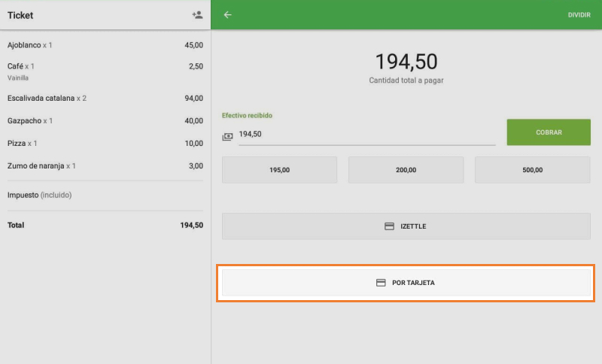Click the Impuesto (incluido) row
Viewport: 602px width, 364px height.
pos(105,195)
